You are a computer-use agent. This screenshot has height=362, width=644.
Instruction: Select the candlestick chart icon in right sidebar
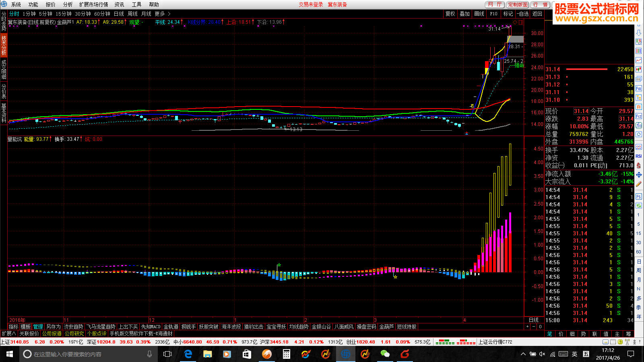coord(638,69)
